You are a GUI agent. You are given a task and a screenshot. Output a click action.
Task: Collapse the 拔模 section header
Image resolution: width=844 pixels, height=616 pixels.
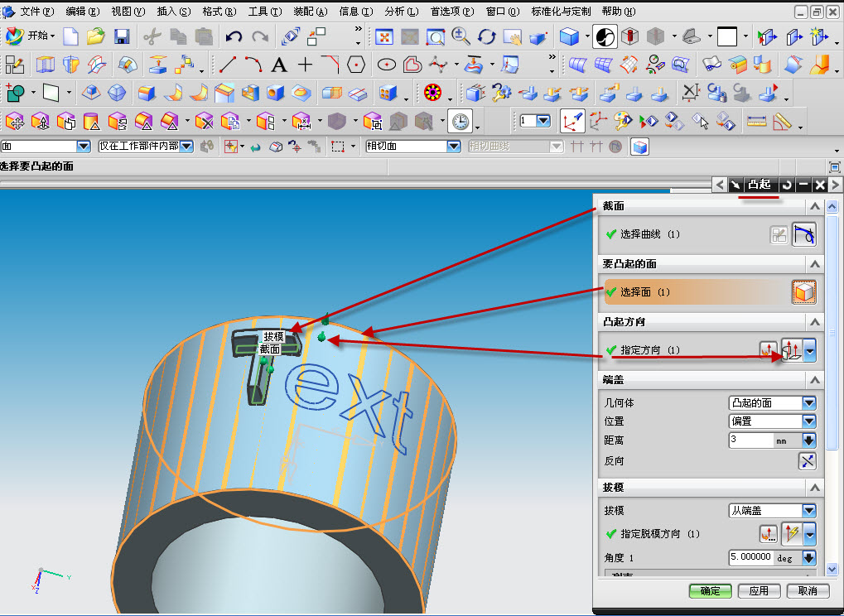point(815,488)
